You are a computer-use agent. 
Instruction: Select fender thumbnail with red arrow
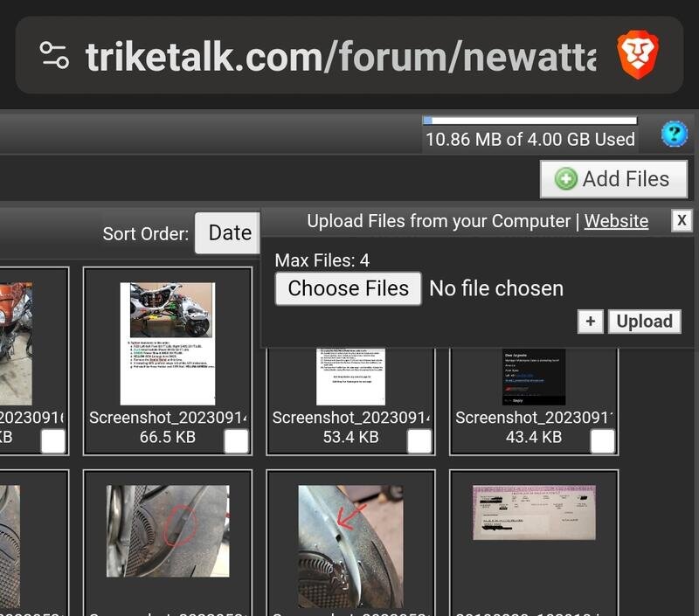pyautogui.click(x=351, y=547)
